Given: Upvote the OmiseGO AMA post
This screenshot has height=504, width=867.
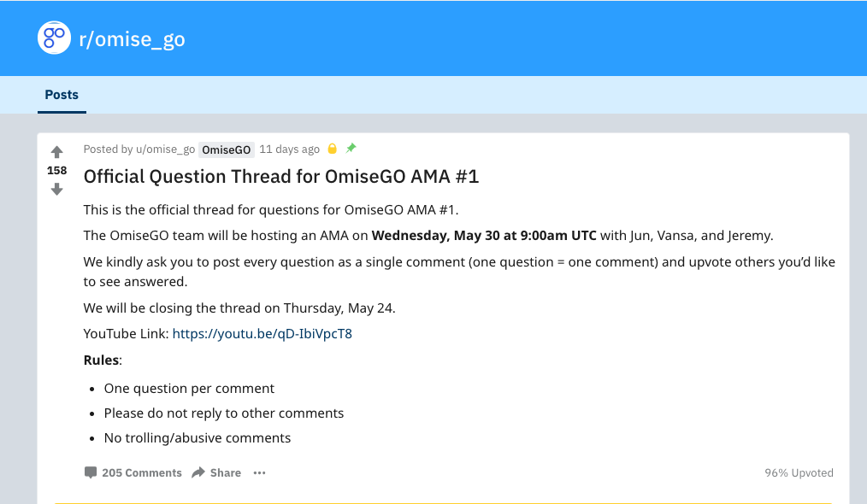Looking at the screenshot, I should [57, 152].
